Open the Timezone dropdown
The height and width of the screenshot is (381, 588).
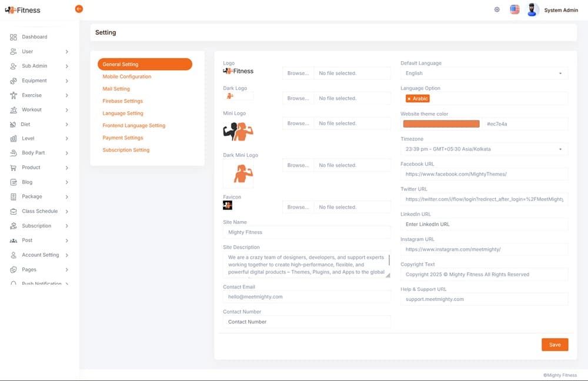(484, 149)
